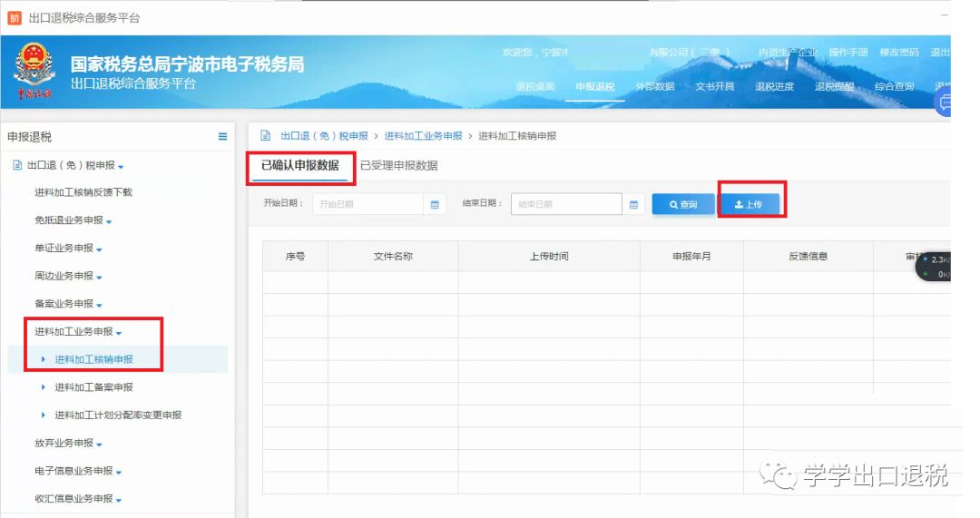
Task: Click the triangle marker before 进料加工计划分配率变更申报
Action: [x=44, y=415]
